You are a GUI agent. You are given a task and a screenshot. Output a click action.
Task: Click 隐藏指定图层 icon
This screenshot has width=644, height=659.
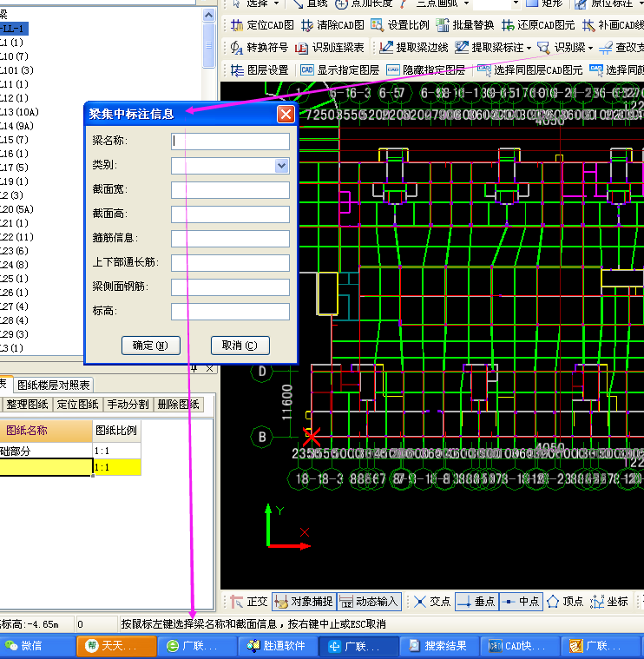[x=393, y=70]
